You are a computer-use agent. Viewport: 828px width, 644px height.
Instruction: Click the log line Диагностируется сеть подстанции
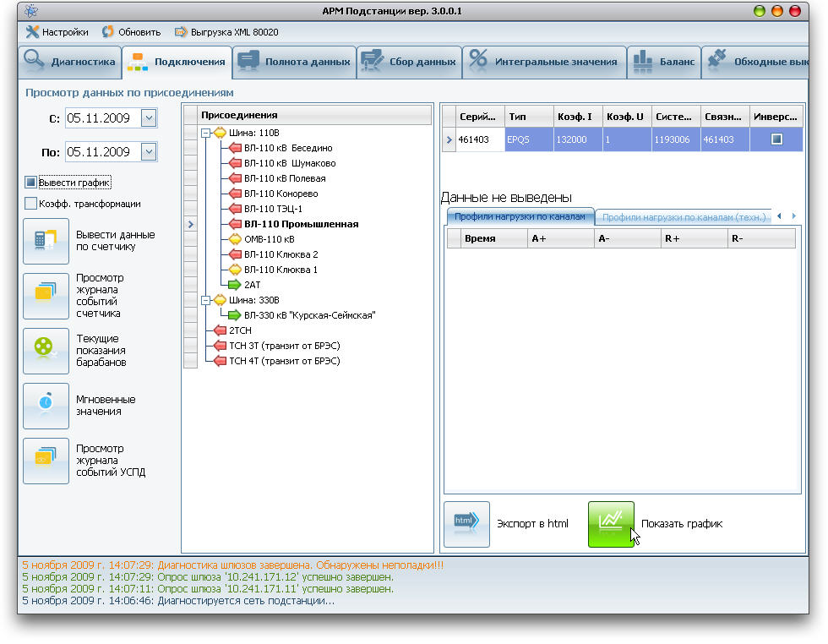(x=178, y=601)
